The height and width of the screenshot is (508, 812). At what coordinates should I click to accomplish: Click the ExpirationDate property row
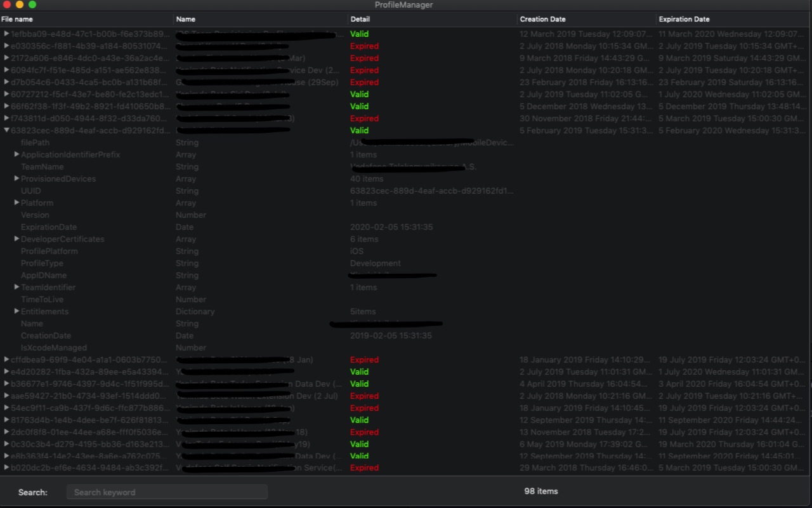tap(406, 227)
